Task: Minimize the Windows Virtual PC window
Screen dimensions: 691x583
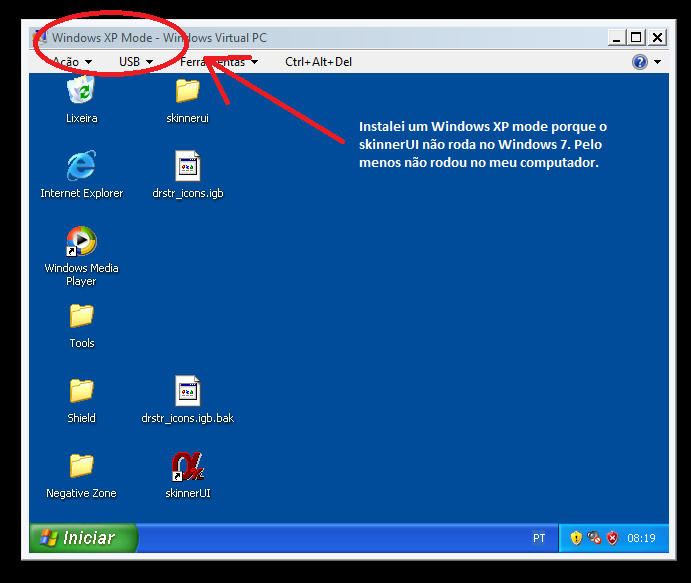Action: pyautogui.click(x=617, y=37)
